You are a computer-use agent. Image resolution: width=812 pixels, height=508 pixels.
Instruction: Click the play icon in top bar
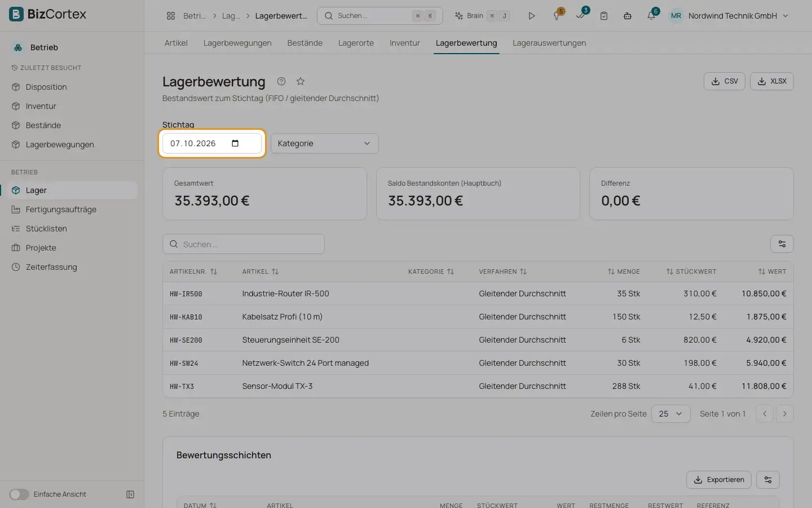(x=531, y=16)
